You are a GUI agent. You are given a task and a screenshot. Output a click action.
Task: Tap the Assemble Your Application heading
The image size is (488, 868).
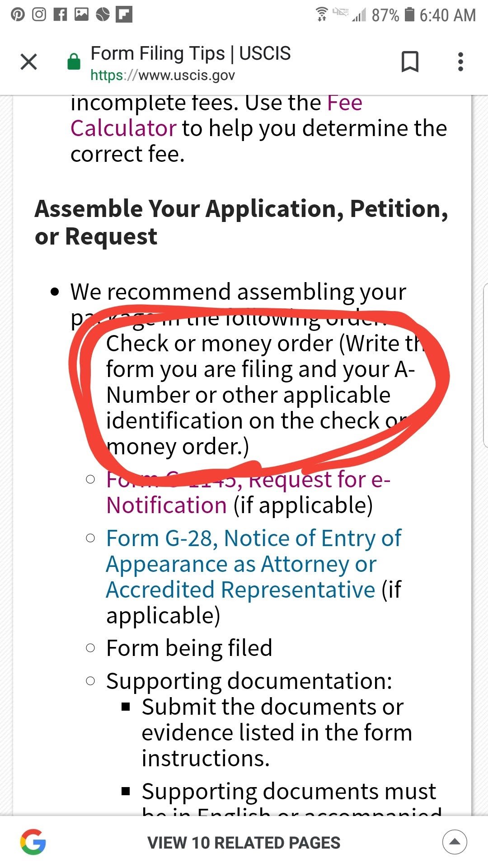(x=241, y=222)
